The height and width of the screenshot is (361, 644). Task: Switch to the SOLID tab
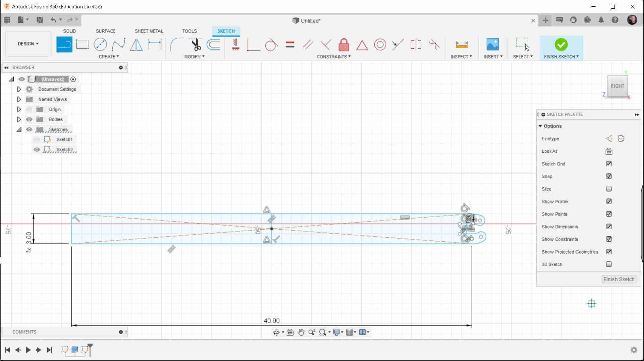tap(69, 31)
